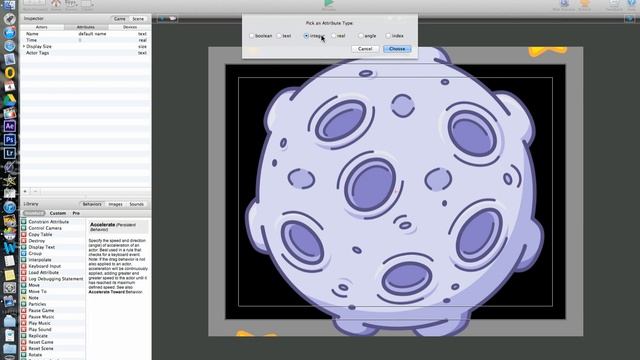Select Keyboard Input behavior icon

point(24,266)
